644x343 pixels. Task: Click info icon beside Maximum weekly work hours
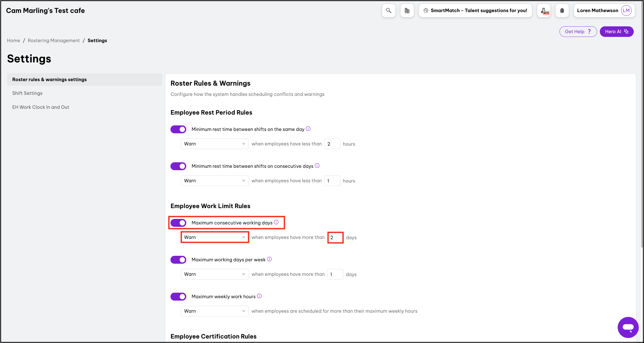point(259,296)
